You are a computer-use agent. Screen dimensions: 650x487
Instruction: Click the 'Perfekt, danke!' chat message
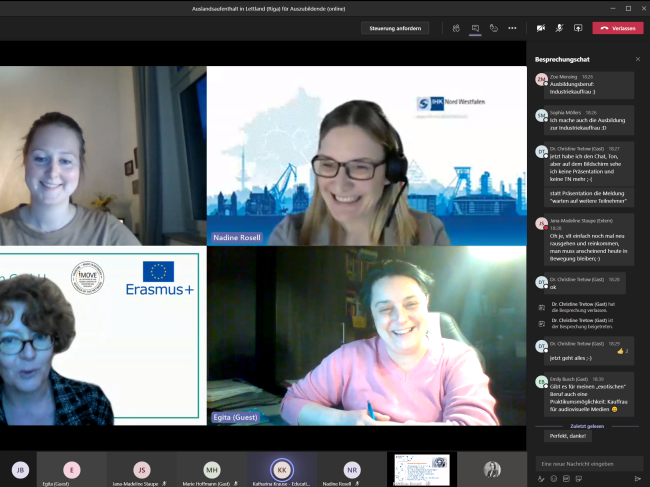(x=568, y=436)
